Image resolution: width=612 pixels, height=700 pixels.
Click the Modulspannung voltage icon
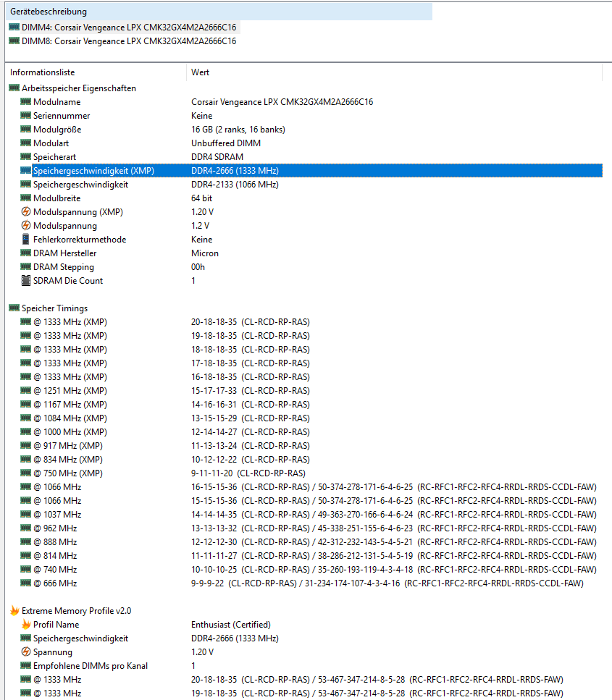(x=26, y=225)
